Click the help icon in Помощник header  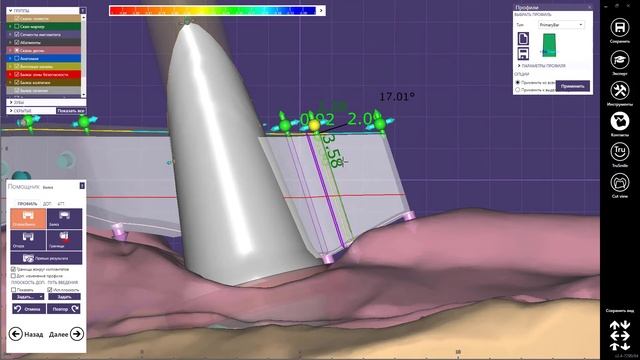pos(82,186)
